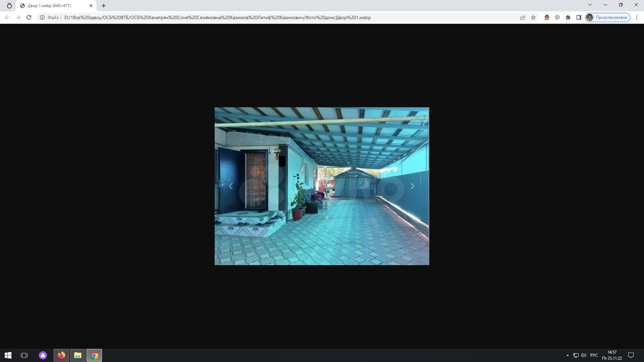This screenshot has height=362, width=644.
Task: Click the share page icon
Action: coord(523,17)
